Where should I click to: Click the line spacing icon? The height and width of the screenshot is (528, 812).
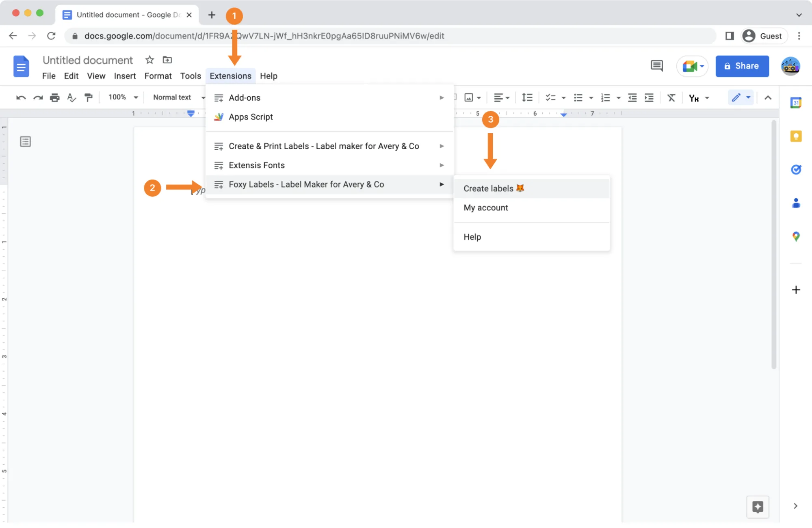(527, 97)
